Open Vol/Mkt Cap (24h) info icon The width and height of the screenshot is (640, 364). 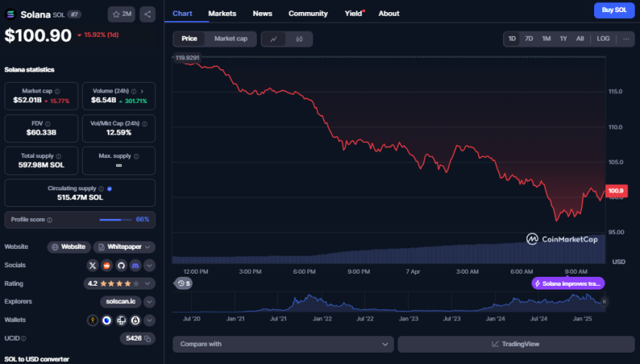click(145, 123)
